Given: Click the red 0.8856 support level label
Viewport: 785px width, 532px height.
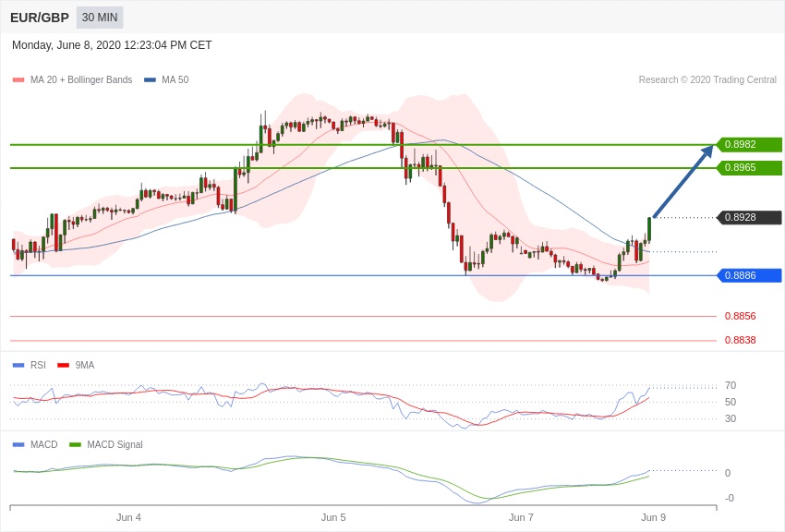Looking at the screenshot, I should click(740, 316).
